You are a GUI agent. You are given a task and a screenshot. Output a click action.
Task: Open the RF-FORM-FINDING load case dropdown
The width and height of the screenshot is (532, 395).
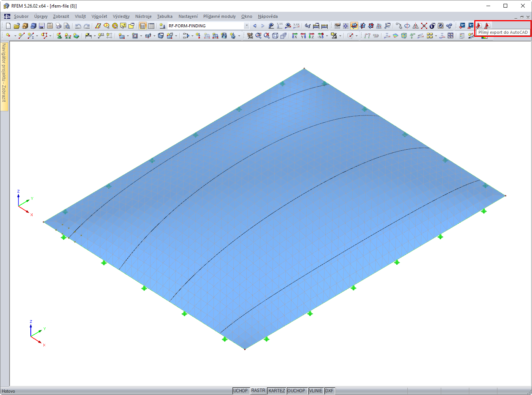click(x=246, y=25)
